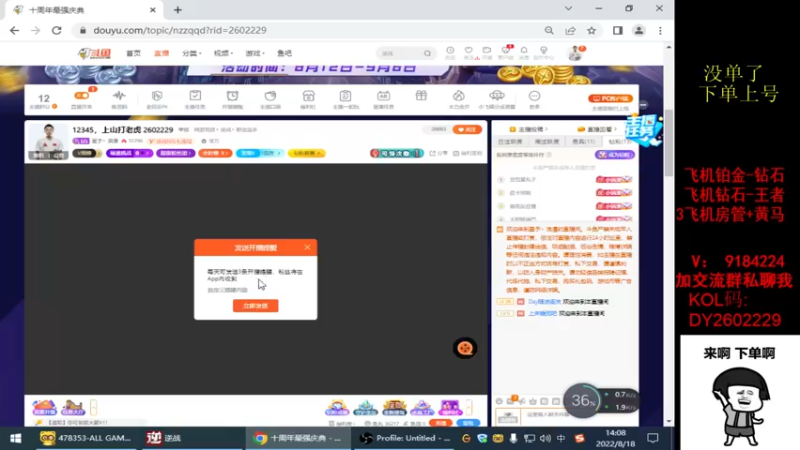Open the client download icon with badge
Image resolution: width=800 pixels, height=450 pixels.
[x=506, y=53]
